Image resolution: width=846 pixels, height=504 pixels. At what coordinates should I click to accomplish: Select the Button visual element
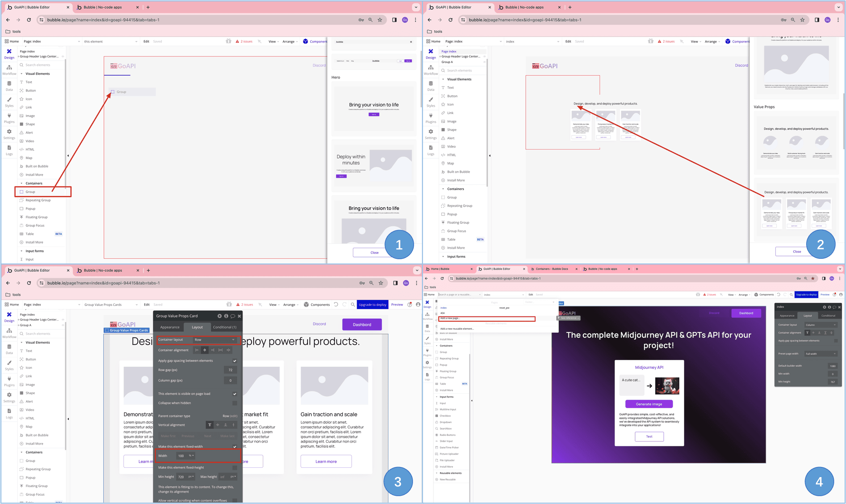tap(31, 91)
